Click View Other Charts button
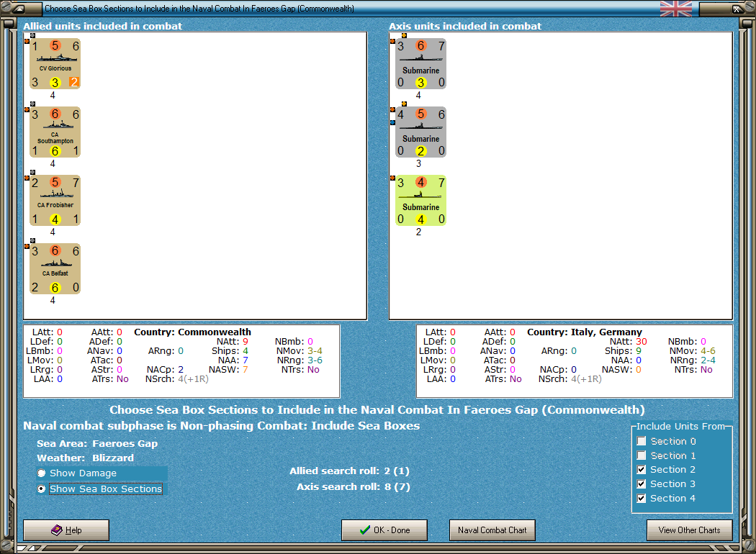756x554 pixels. tap(690, 530)
